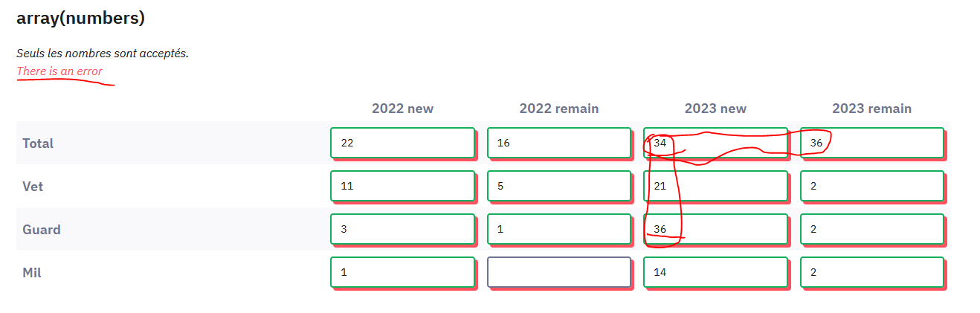Click the "There is an error" message

59,71
